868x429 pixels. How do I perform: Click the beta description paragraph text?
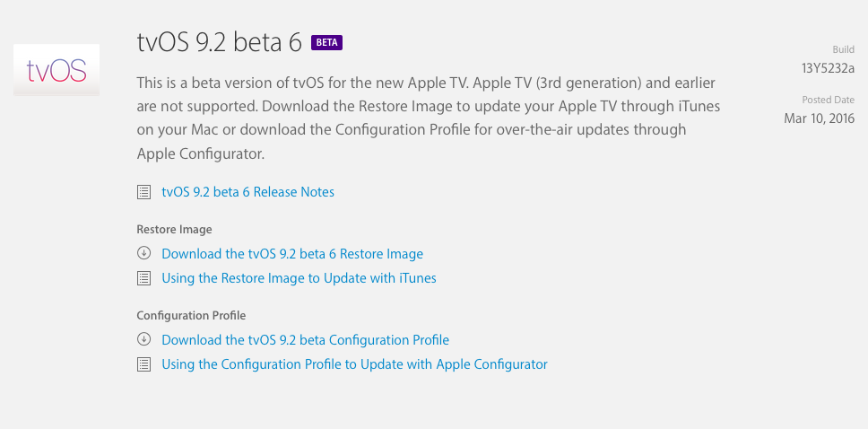tap(429, 118)
